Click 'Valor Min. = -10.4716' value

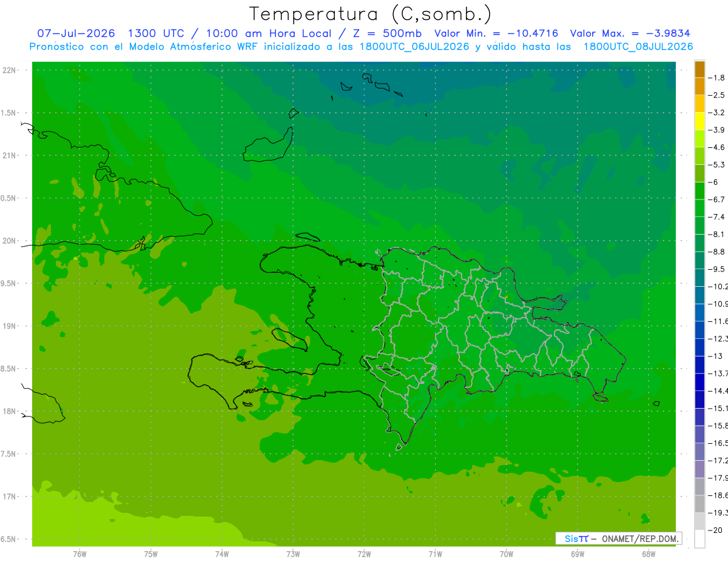(x=496, y=33)
